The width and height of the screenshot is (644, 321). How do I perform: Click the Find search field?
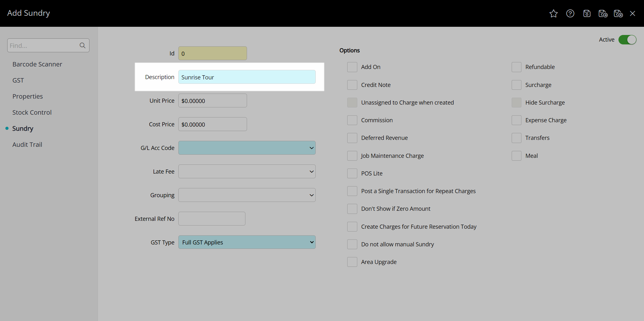pos(48,45)
